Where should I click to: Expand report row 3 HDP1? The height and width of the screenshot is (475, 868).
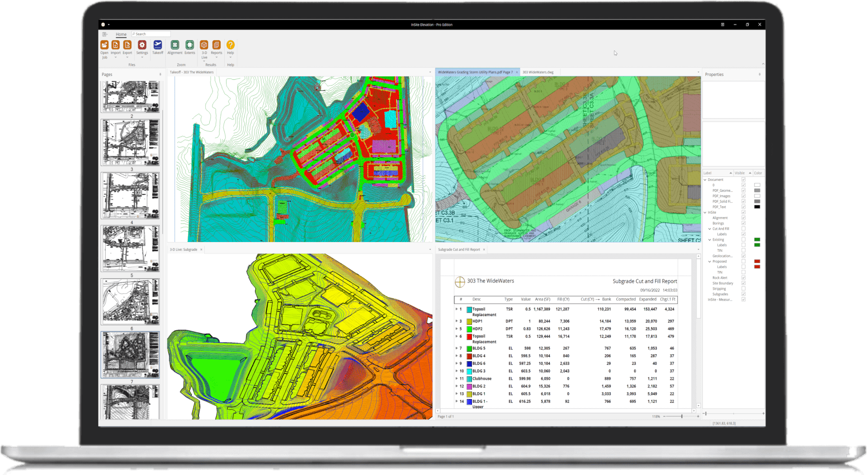[457, 321]
